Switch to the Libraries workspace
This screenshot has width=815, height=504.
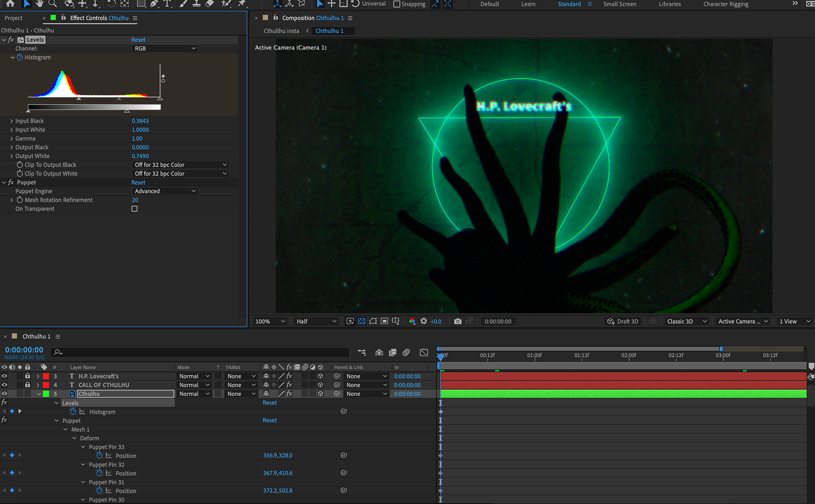pos(670,4)
